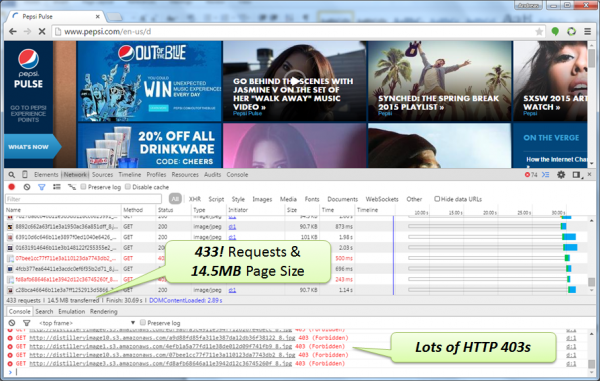Select the All filter button
This screenshot has height=381, width=600.
pyautogui.click(x=175, y=199)
